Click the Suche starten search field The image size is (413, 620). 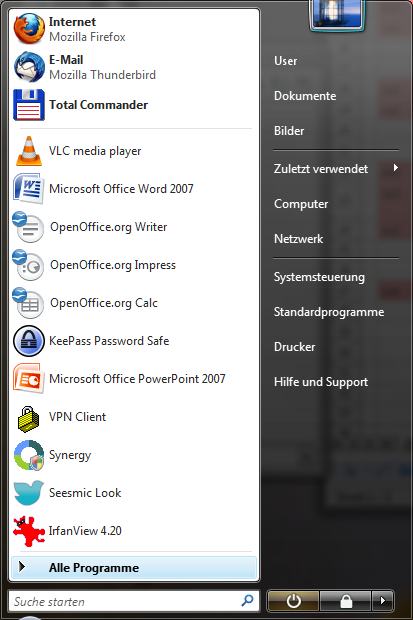[x=134, y=601]
